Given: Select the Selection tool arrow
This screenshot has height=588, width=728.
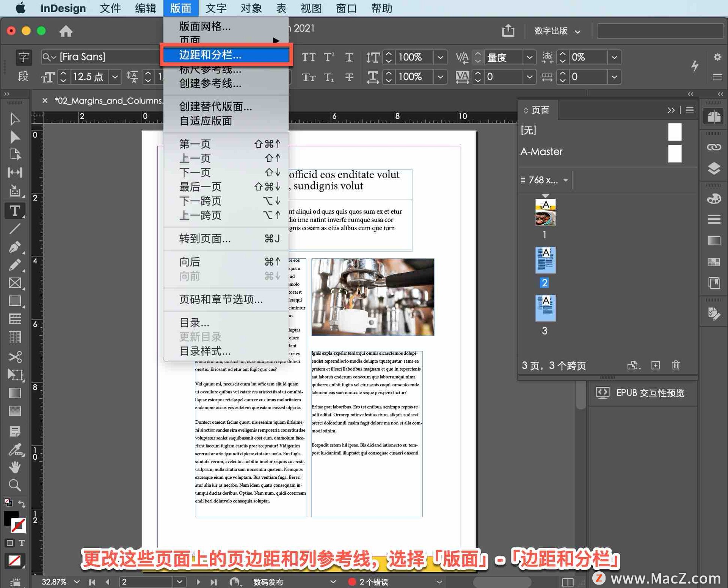Looking at the screenshot, I should pyautogui.click(x=15, y=119).
